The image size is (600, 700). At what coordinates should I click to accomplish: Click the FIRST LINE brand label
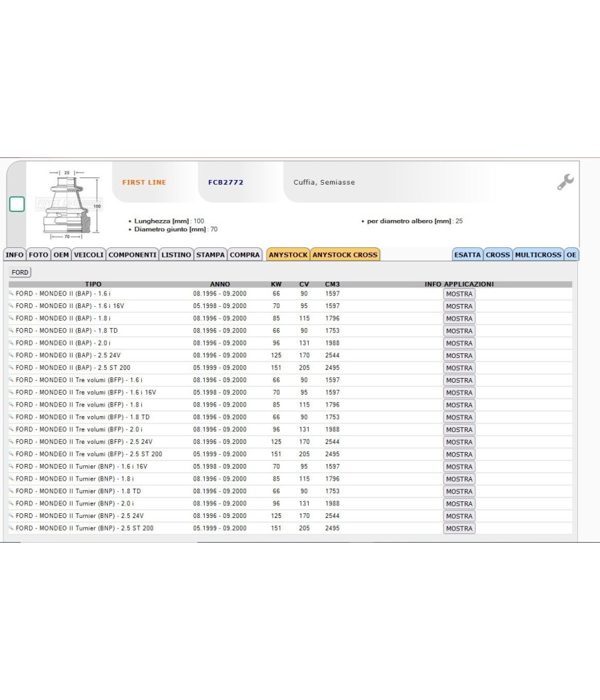[x=144, y=182]
